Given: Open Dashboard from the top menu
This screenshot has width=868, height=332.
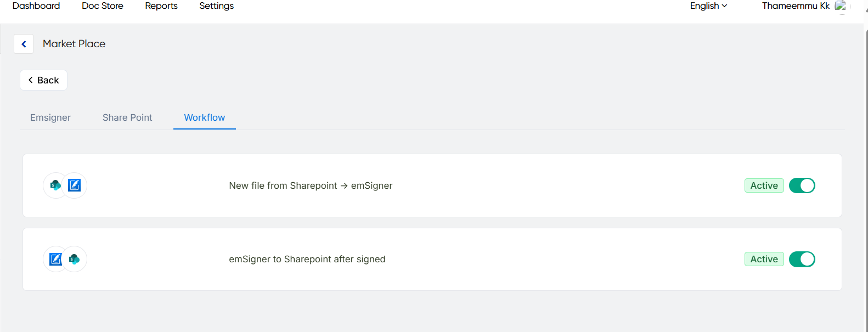Looking at the screenshot, I should click(x=36, y=6).
